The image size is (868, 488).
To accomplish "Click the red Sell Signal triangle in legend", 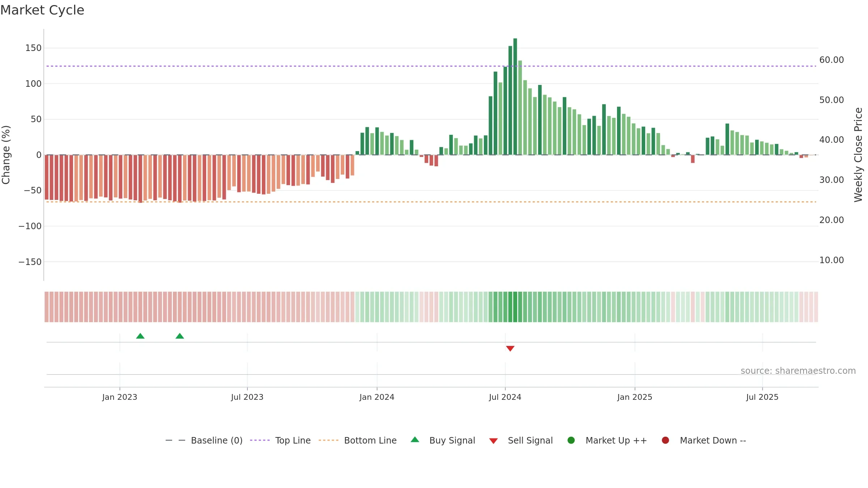I will tap(493, 441).
